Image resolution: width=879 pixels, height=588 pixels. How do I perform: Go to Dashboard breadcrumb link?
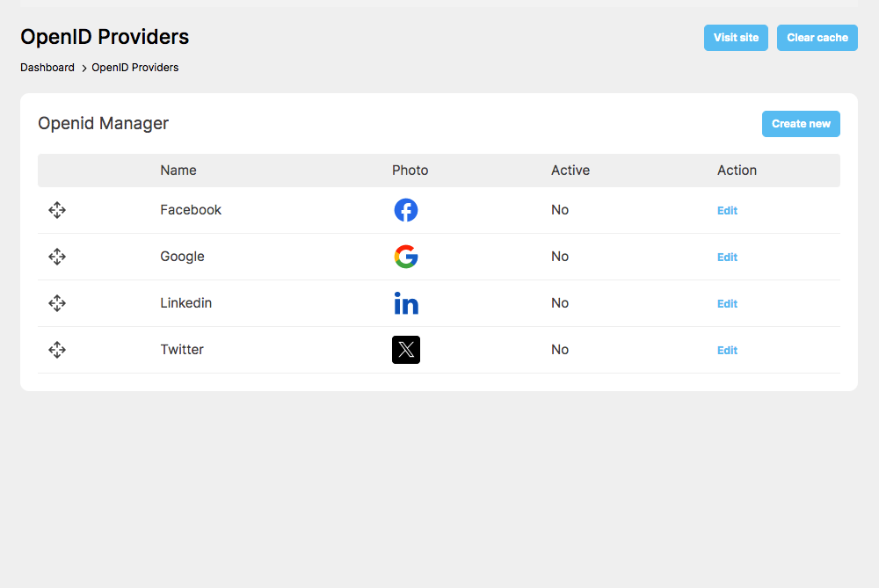pos(47,68)
